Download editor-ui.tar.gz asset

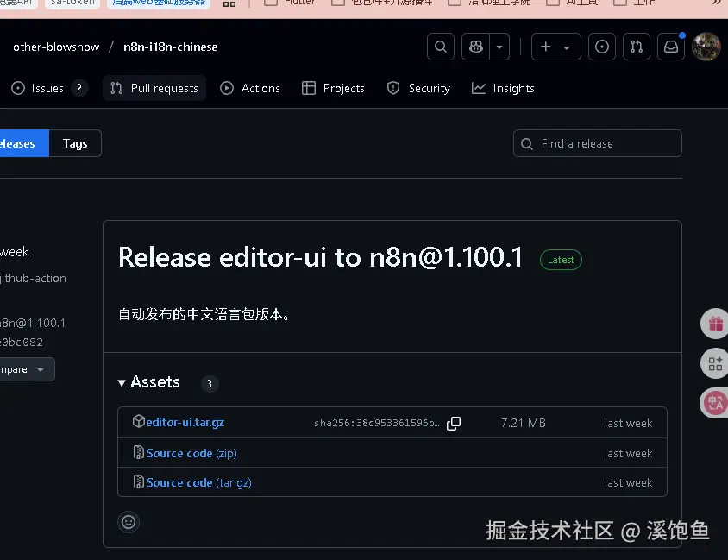coord(185,422)
